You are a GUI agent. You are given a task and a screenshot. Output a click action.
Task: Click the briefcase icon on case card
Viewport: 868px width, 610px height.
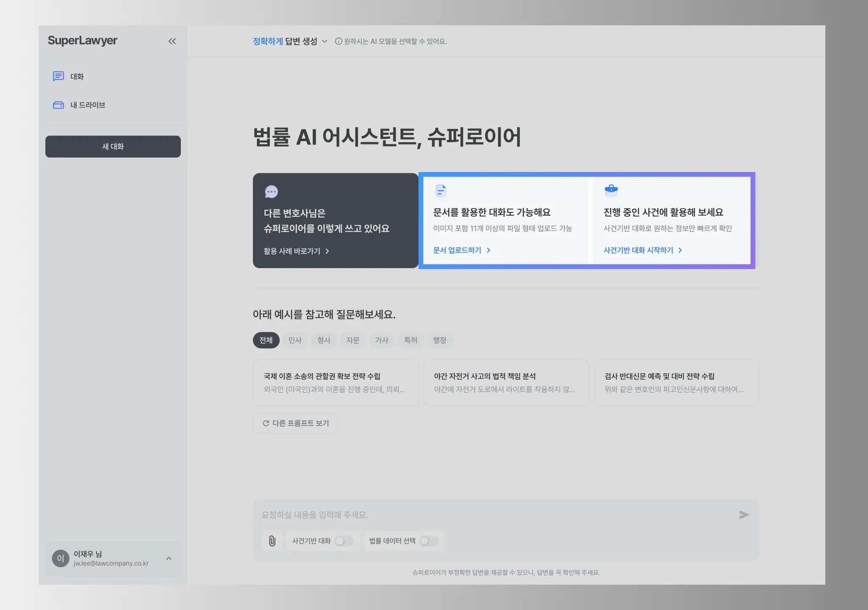(611, 190)
